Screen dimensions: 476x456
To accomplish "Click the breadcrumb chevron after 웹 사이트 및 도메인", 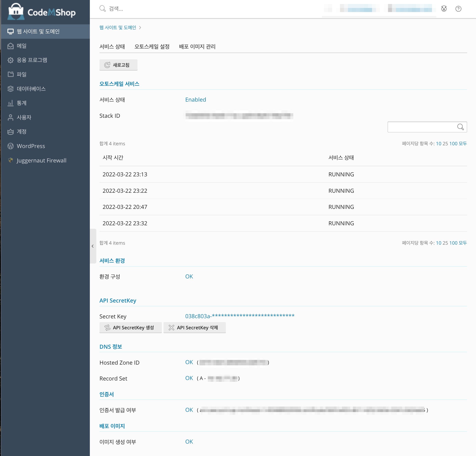I will coord(140,28).
